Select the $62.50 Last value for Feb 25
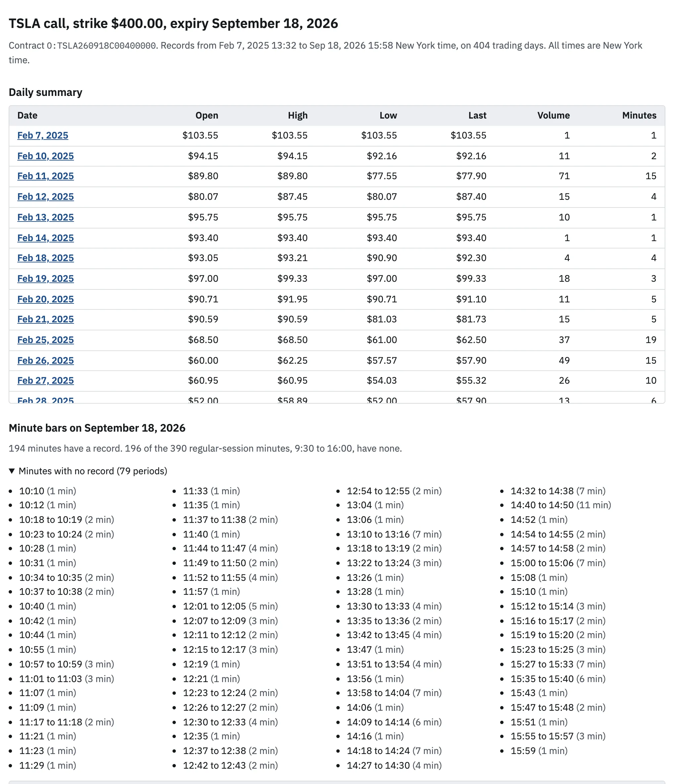The width and height of the screenshot is (674, 784). point(471,340)
